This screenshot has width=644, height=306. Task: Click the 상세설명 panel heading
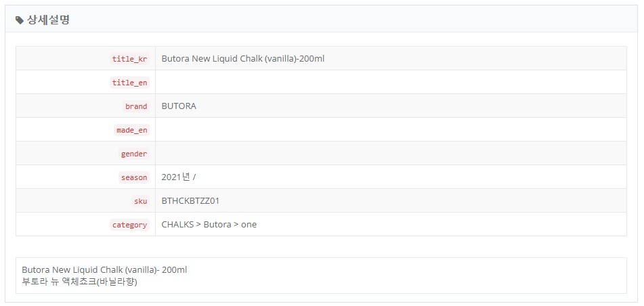48,20
